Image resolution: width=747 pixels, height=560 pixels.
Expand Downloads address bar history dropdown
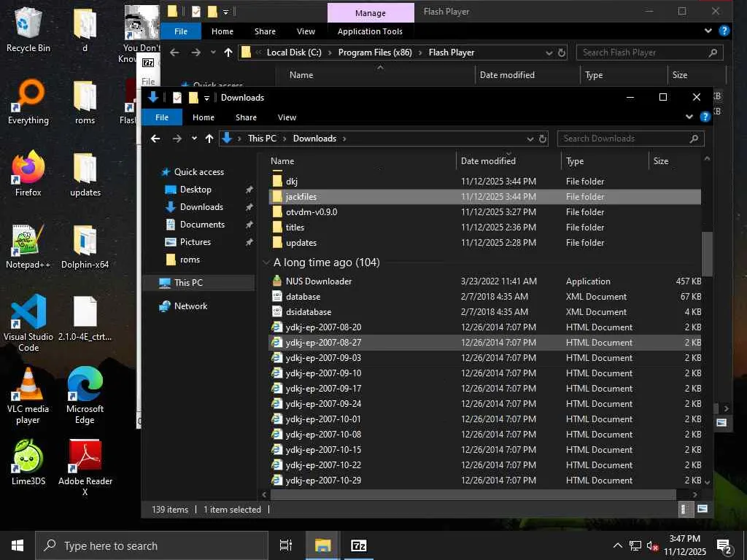[x=530, y=139]
